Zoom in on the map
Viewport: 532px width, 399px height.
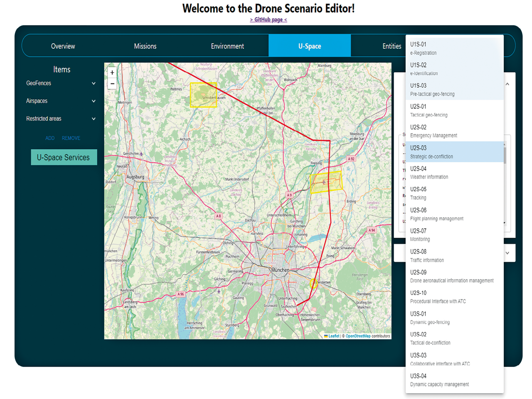pos(112,73)
